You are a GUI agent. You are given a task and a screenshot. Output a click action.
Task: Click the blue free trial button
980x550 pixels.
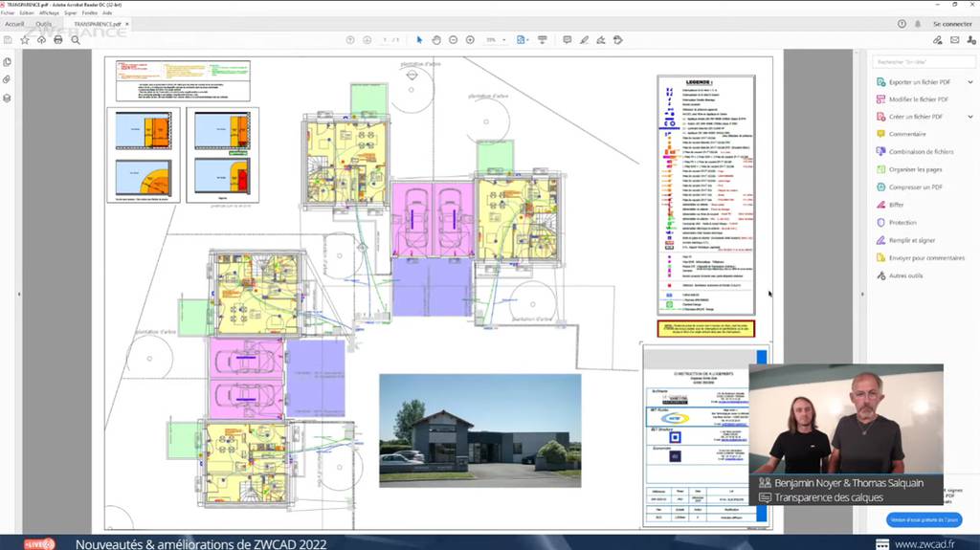(924, 519)
